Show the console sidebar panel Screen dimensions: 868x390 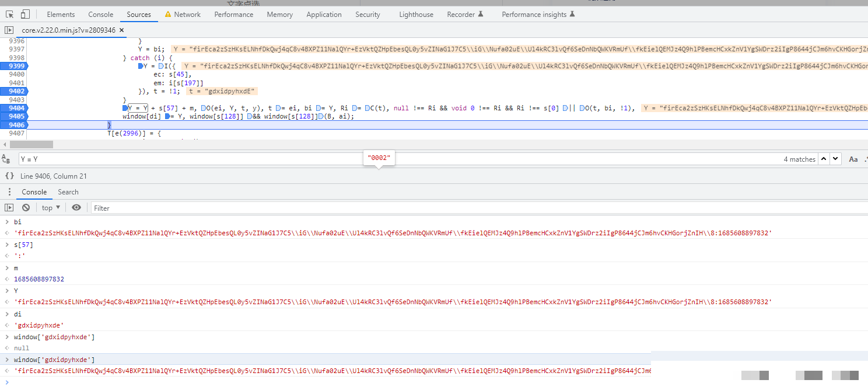(9, 208)
